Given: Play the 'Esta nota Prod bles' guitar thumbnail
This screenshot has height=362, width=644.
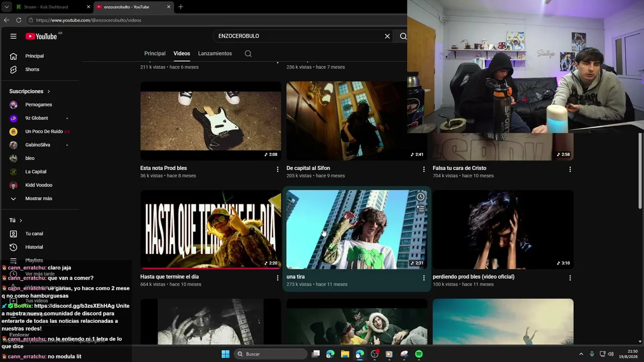Looking at the screenshot, I should 211,121.
